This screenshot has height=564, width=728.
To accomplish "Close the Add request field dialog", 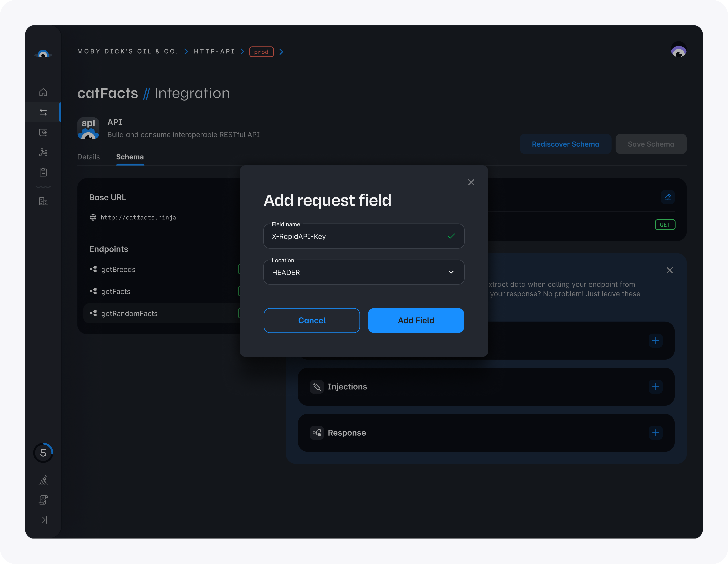I will (x=471, y=182).
